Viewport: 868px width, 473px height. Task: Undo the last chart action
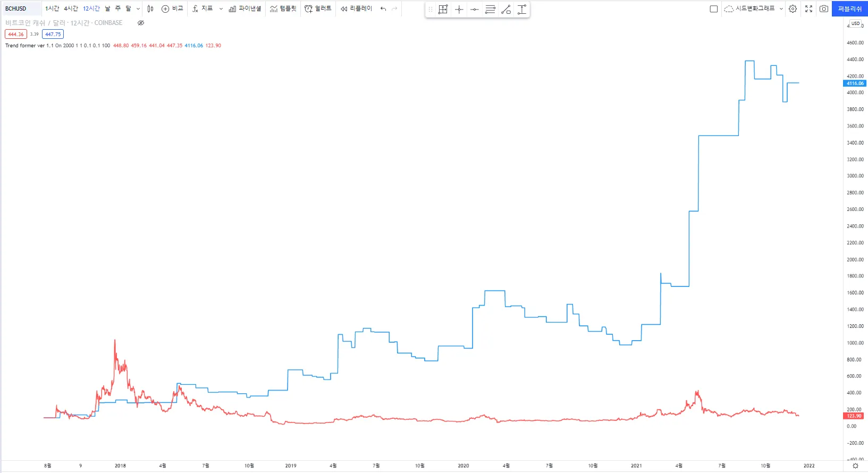click(x=383, y=9)
